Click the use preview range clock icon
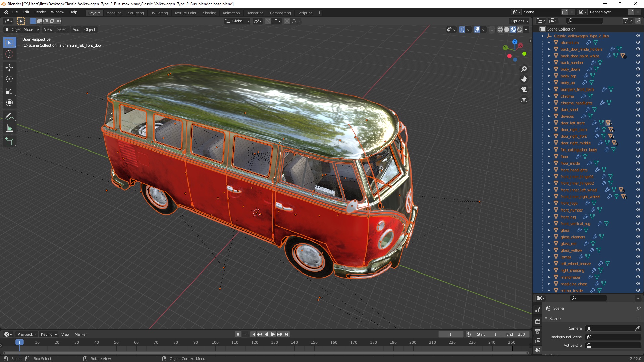Screen dimensions: 644x362 point(469,334)
